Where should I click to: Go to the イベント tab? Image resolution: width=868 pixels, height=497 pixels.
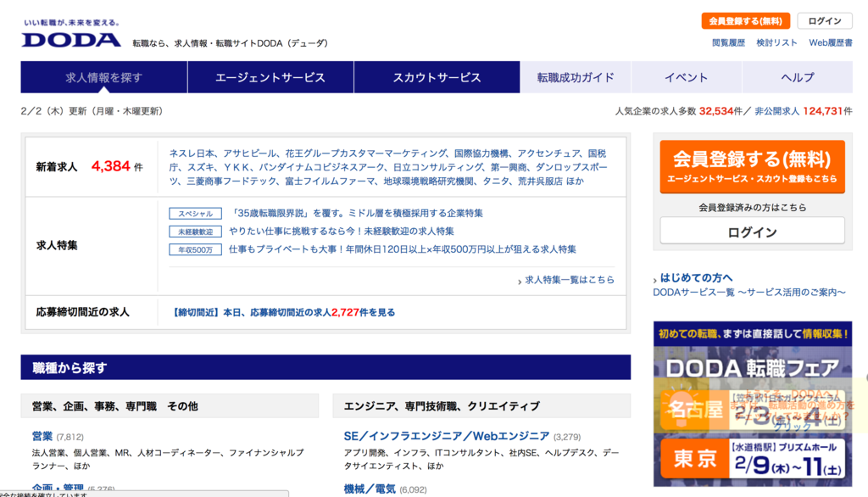686,77
